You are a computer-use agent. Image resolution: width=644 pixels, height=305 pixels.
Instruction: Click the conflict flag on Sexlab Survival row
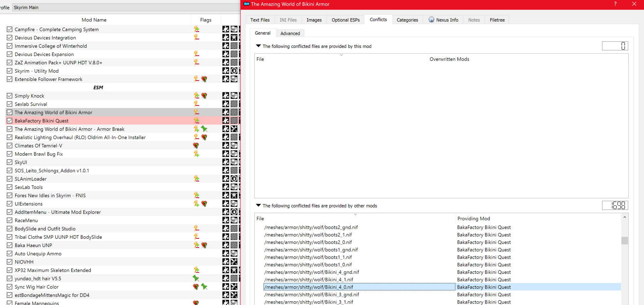tap(197, 104)
